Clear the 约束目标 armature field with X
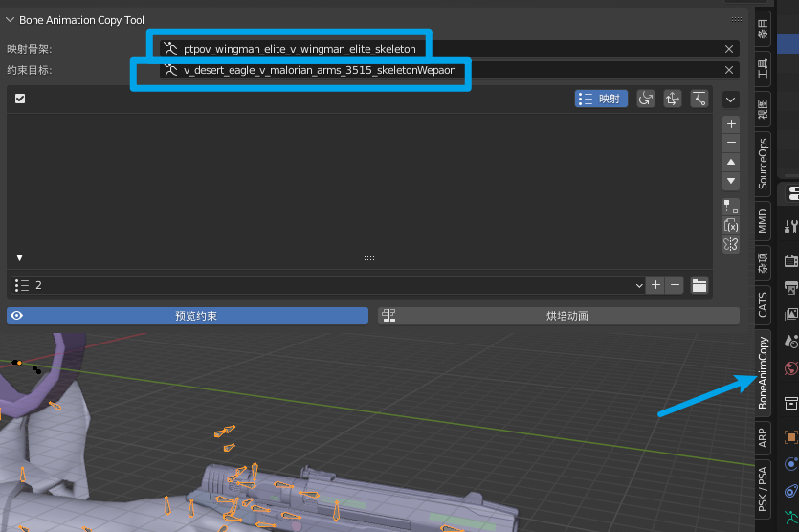The image size is (799, 532). 729,70
